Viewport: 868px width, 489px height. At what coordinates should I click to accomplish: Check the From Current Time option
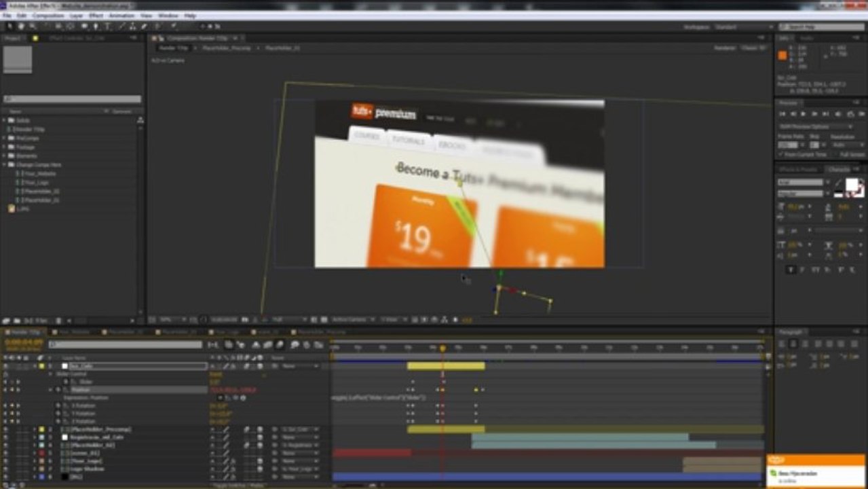(780, 155)
